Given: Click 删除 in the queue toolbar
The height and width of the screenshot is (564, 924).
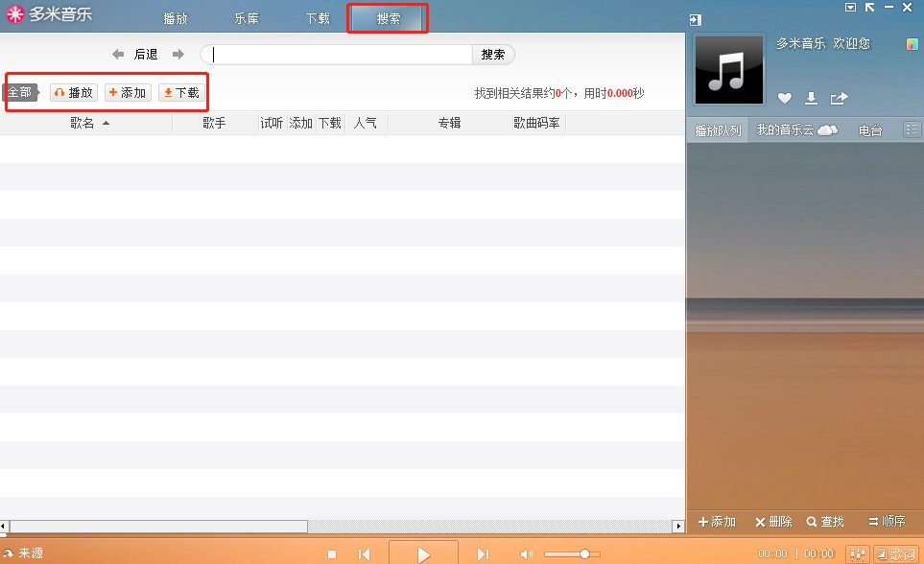Looking at the screenshot, I should [x=773, y=522].
